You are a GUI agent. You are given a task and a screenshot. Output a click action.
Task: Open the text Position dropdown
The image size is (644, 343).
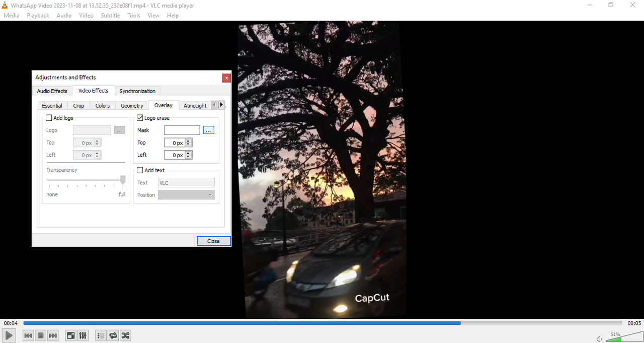pyautogui.click(x=186, y=195)
